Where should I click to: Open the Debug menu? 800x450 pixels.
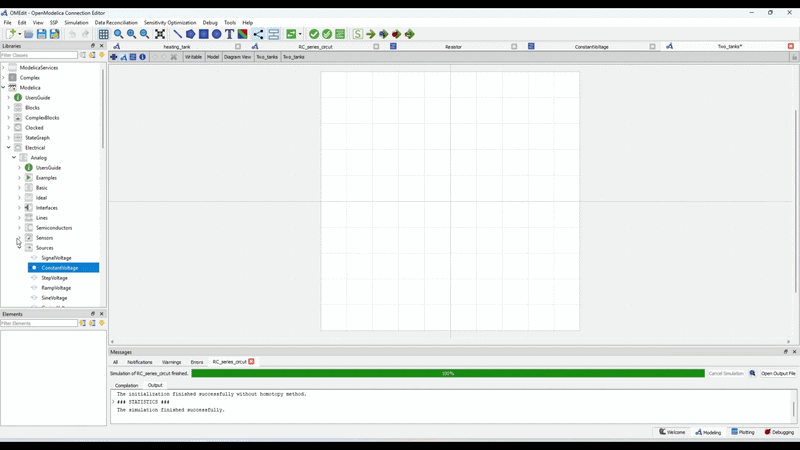pos(210,22)
